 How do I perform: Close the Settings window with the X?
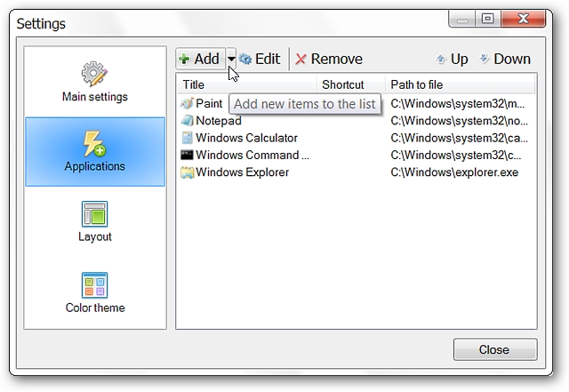(x=523, y=19)
